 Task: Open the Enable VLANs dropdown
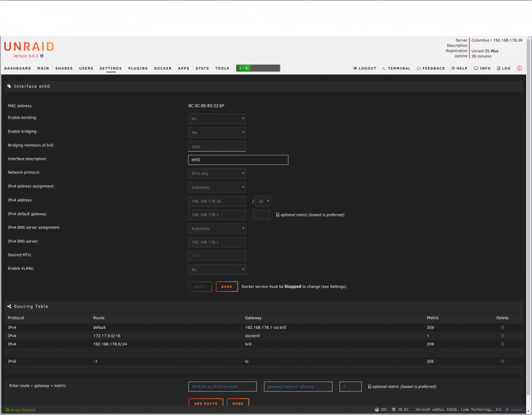217,269
